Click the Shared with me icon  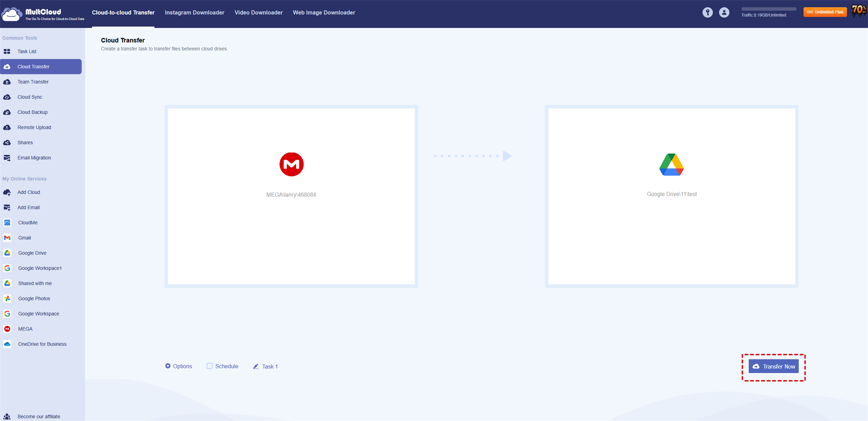coord(7,284)
